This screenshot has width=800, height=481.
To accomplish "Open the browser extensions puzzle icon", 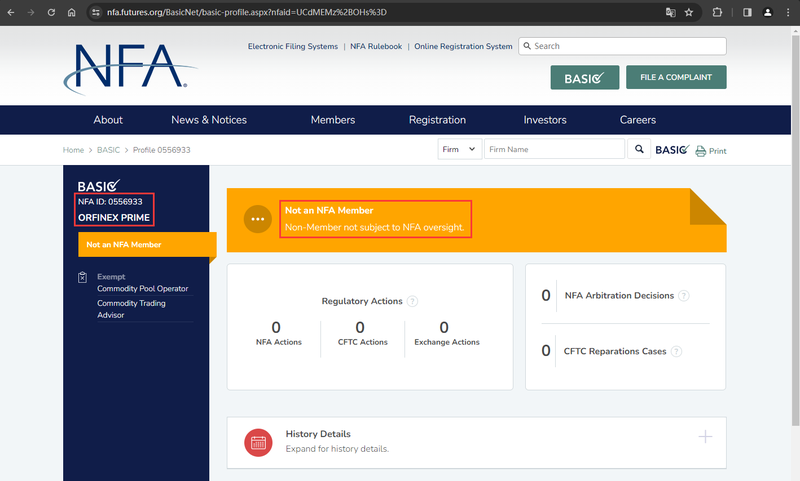I will click(x=717, y=13).
